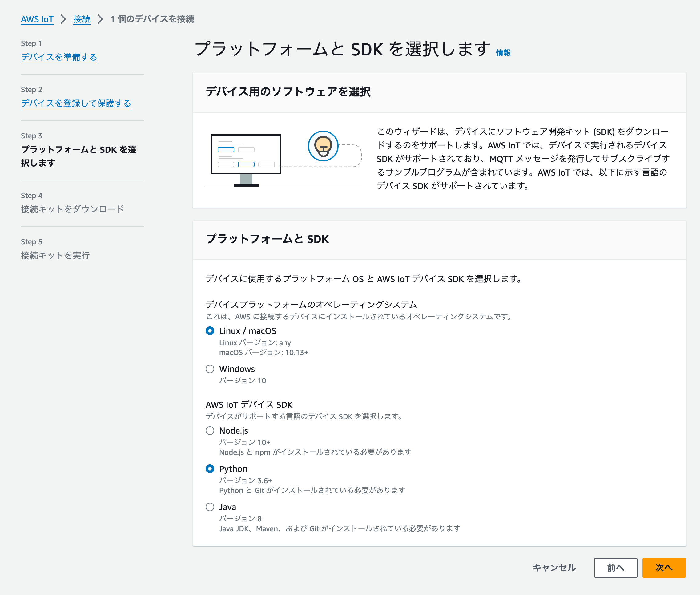Select Step 4 接続キットをダウンロード
The image size is (700, 595).
pos(72,209)
